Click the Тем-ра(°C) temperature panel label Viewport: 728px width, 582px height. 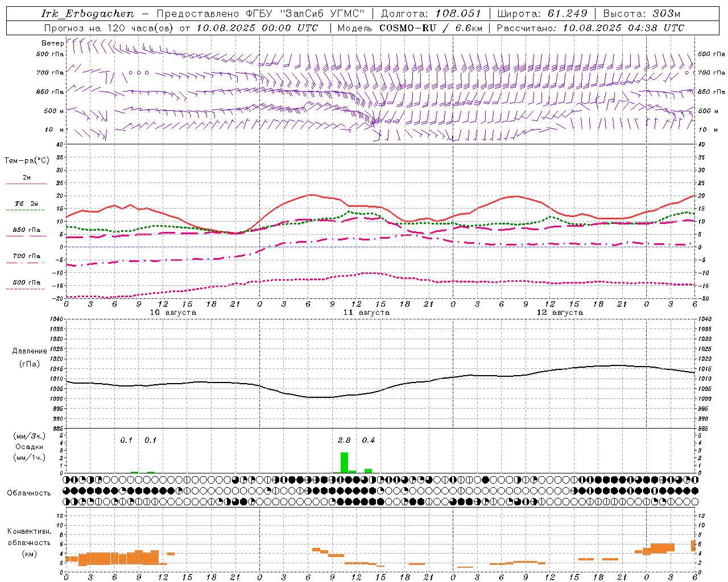(27, 161)
